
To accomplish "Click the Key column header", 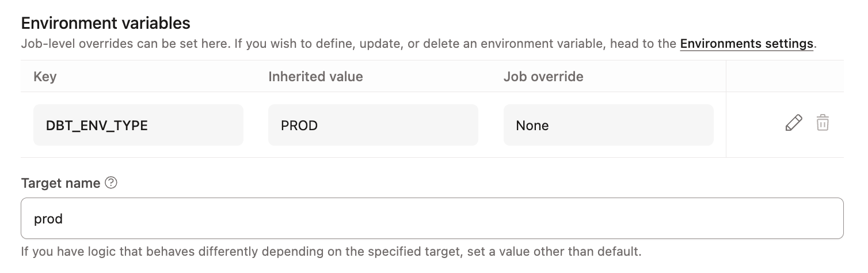I will (45, 77).
